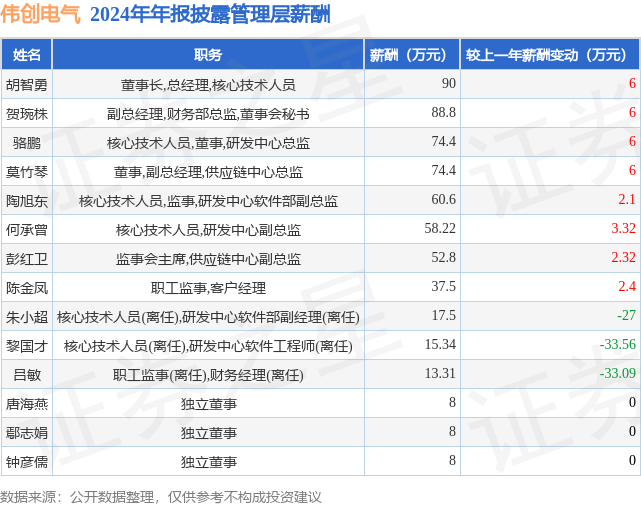Select the name 陶旭东
The height and width of the screenshot is (506, 641).
(x=27, y=201)
